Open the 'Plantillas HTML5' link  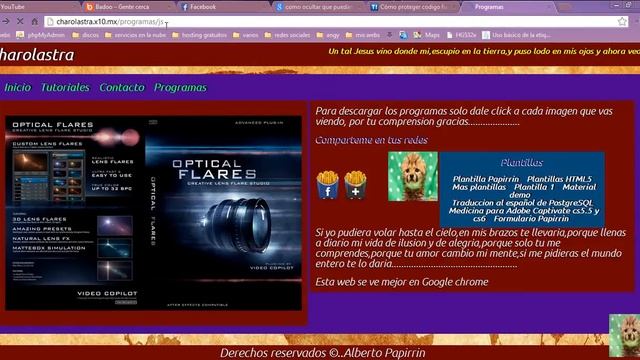[x=559, y=179]
